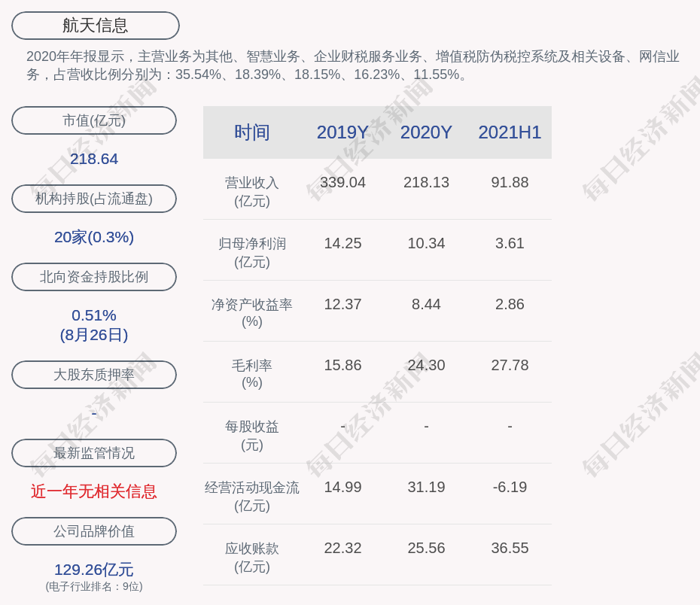Click the 公司品牌价值 label pill
Image resolution: width=700 pixels, height=605 pixels.
tap(94, 531)
